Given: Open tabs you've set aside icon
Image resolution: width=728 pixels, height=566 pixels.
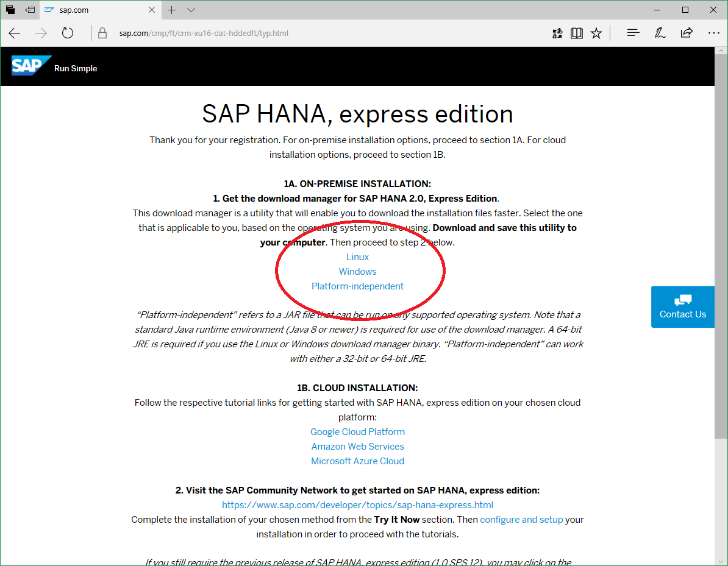Looking at the screenshot, I should pos(10,10).
